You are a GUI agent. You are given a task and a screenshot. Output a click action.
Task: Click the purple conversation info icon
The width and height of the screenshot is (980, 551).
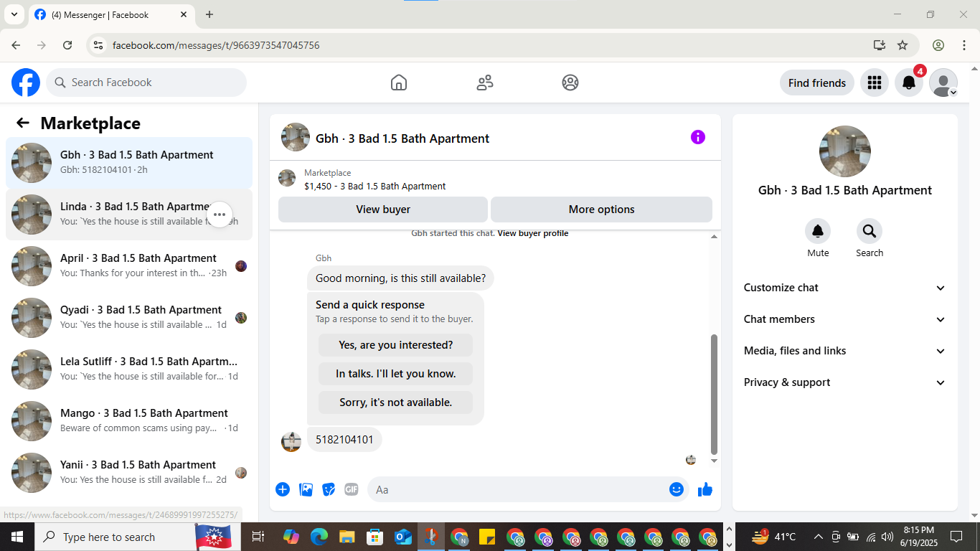click(x=698, y=137)
